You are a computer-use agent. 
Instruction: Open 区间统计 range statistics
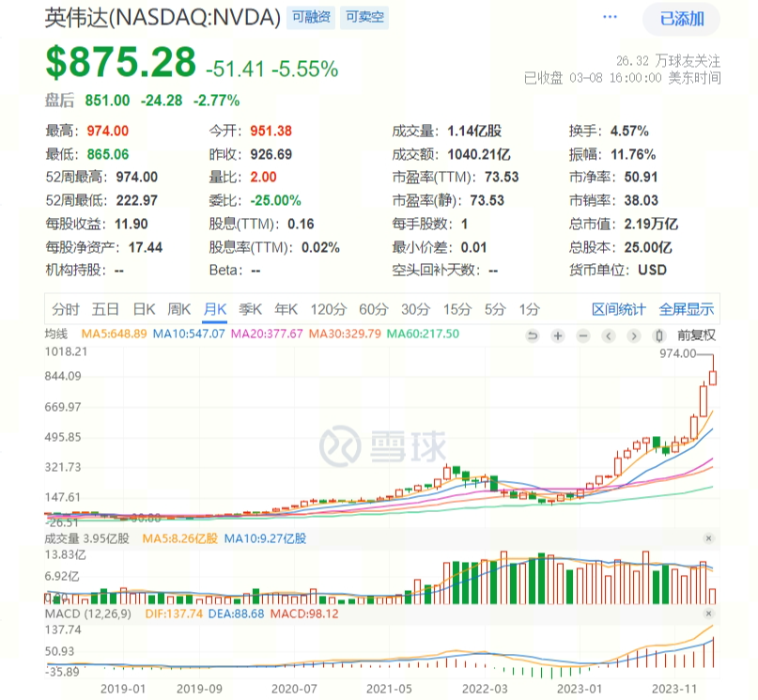point(619,309)
